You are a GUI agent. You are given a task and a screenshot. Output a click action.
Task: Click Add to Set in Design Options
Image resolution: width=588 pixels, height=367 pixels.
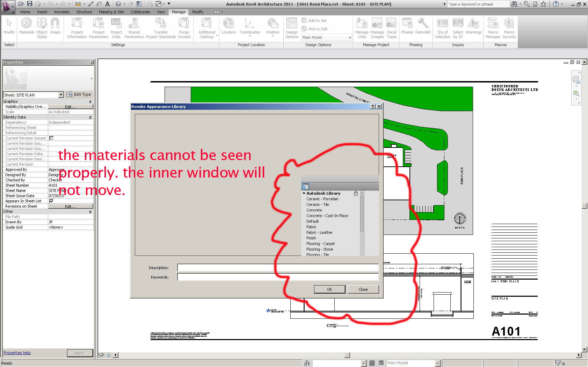314,21
